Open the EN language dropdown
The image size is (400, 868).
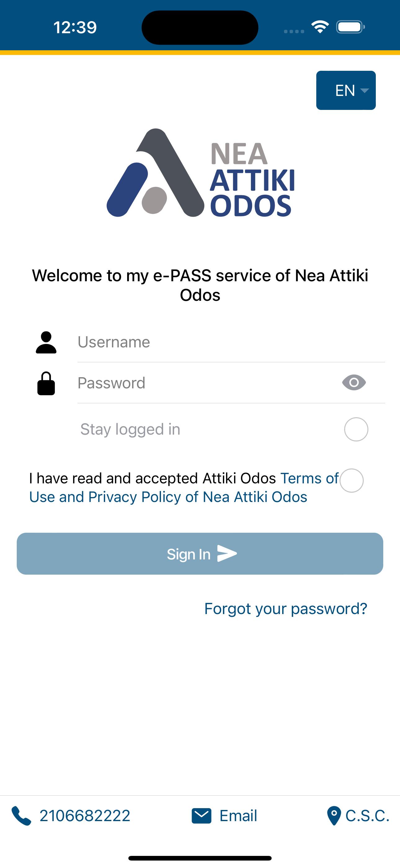[x=346, y=90]
